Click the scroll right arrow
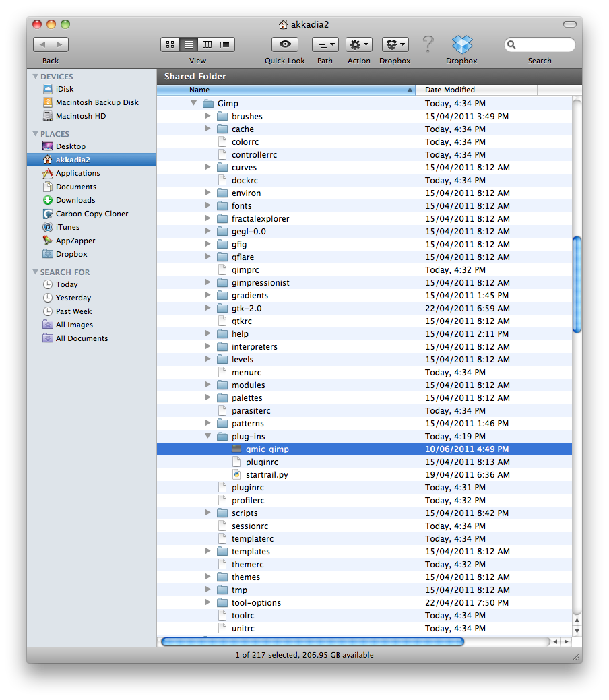 coord(566,641)
